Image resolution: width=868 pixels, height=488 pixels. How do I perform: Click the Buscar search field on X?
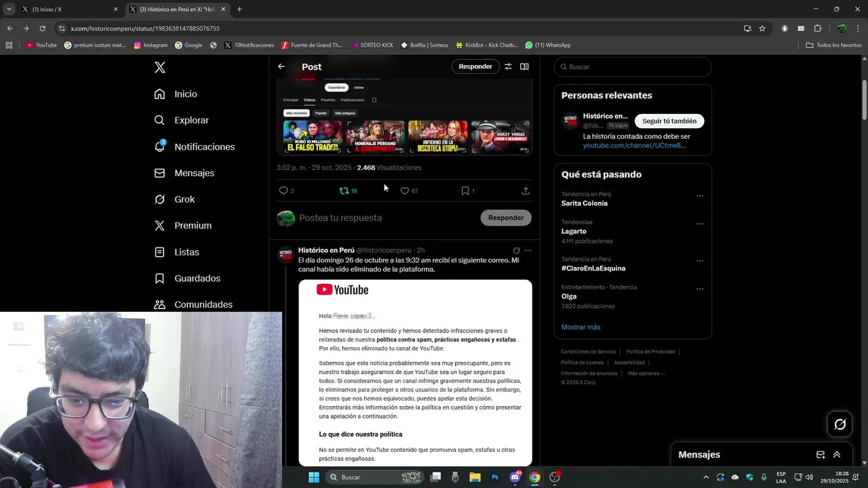click(633, 67)
